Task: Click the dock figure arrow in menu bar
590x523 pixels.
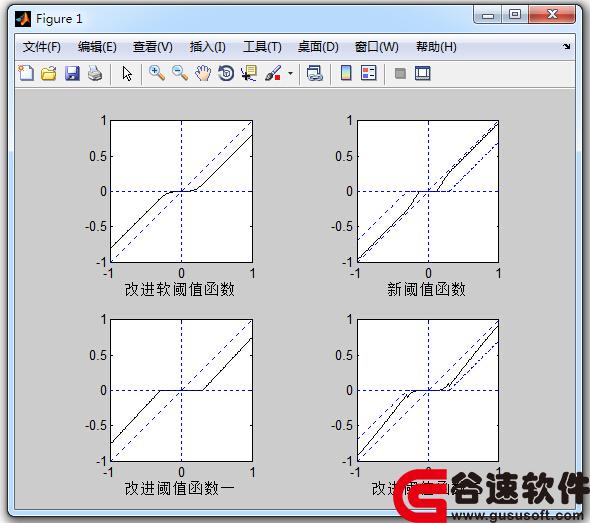Action: coord(566,47)
